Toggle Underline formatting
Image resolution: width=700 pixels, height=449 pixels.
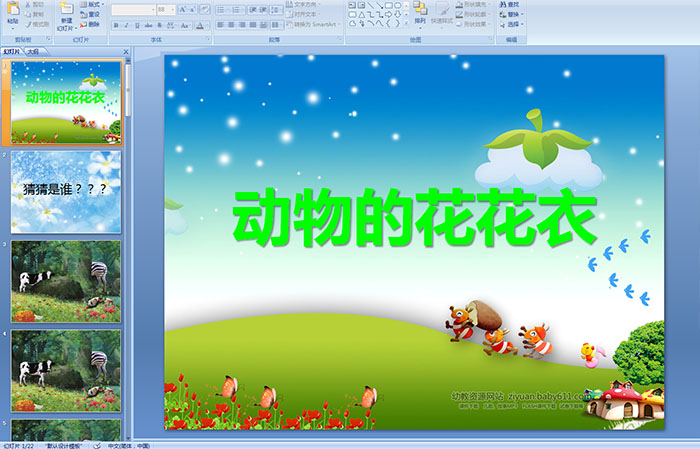(137, 25)
